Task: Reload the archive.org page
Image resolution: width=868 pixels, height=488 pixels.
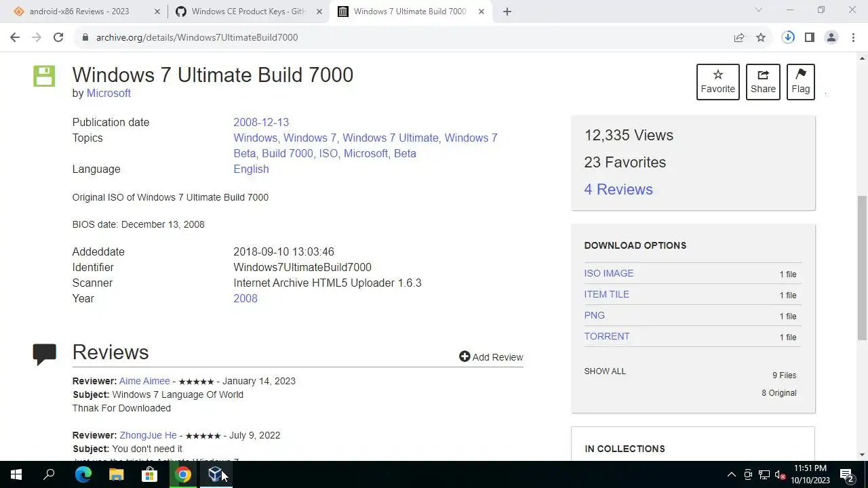Action: pyautogui.click(x=58, y=37)
